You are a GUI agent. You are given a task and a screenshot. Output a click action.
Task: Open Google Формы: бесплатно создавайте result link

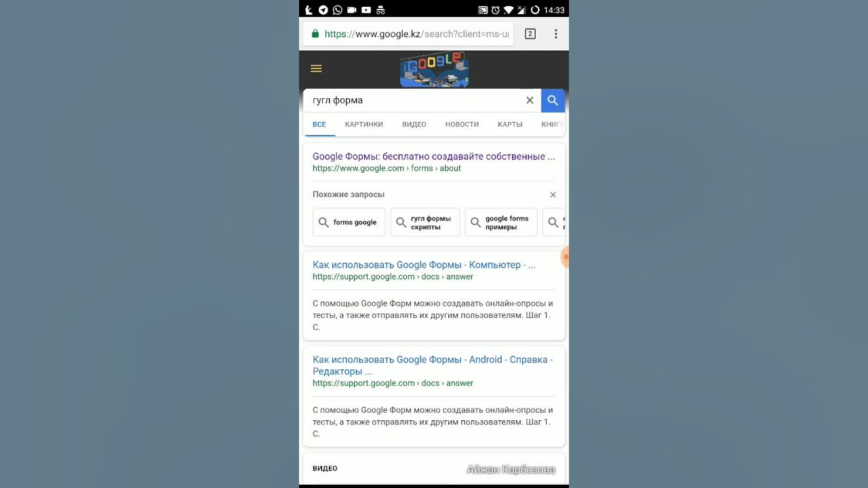(x=433, y=157)
